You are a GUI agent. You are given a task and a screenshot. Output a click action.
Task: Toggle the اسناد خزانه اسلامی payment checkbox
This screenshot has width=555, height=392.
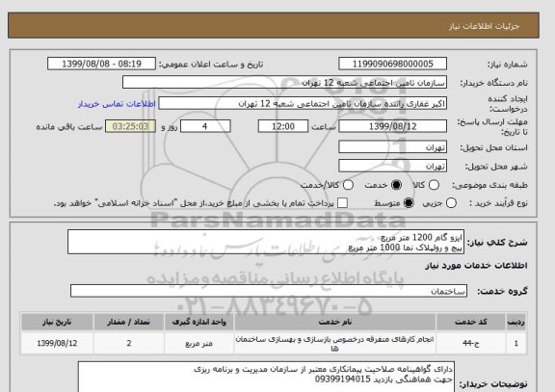point(342,203)
